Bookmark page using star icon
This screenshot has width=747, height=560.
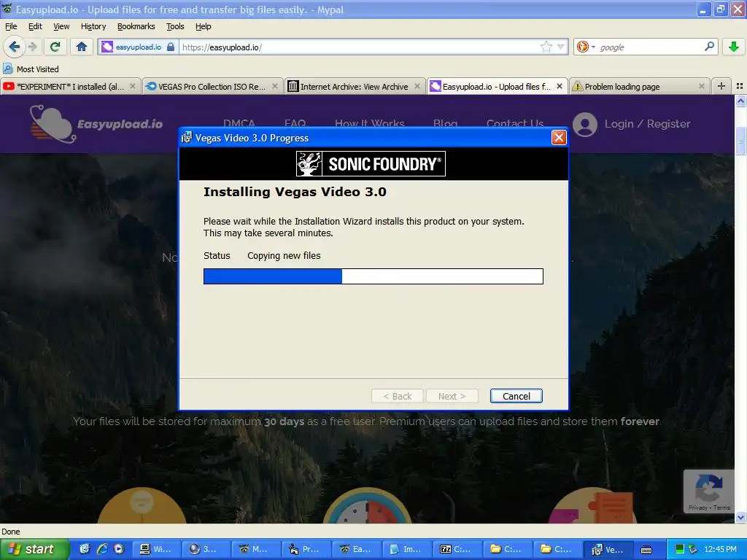pyautogui.click(x=546, y=47)
